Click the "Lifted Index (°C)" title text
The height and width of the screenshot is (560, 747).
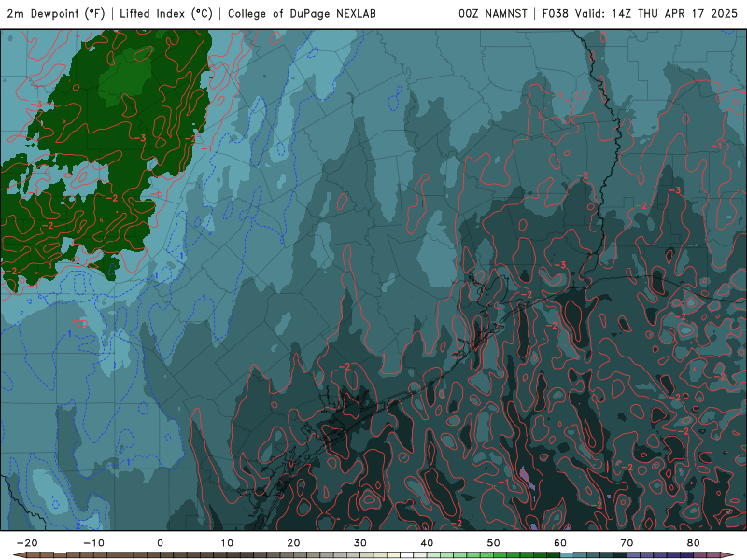(166, 14)
